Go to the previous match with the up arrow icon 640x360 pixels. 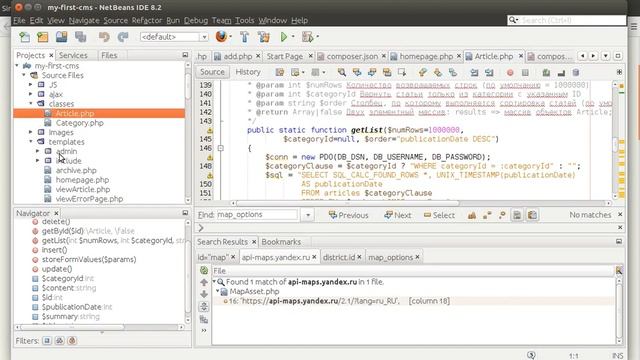click(204, 282)
